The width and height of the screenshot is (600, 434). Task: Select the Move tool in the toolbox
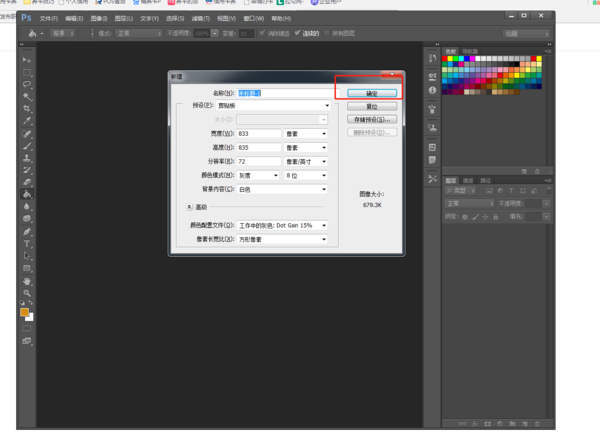pos(27,60)
